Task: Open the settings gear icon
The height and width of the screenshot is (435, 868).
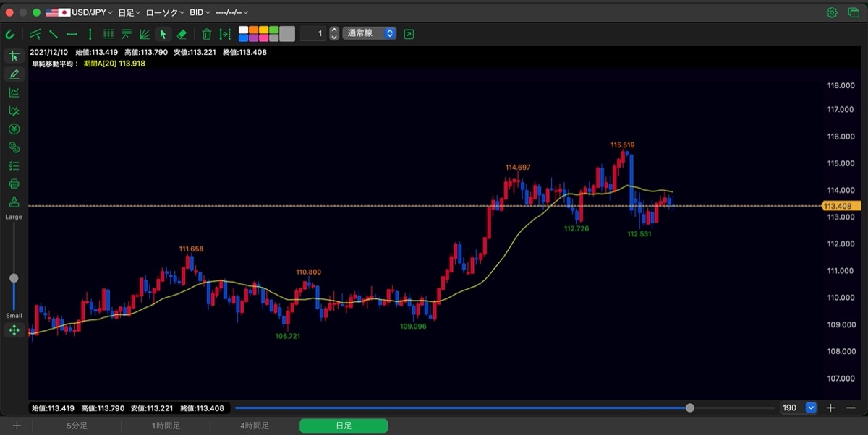Action: coord(832,12)
